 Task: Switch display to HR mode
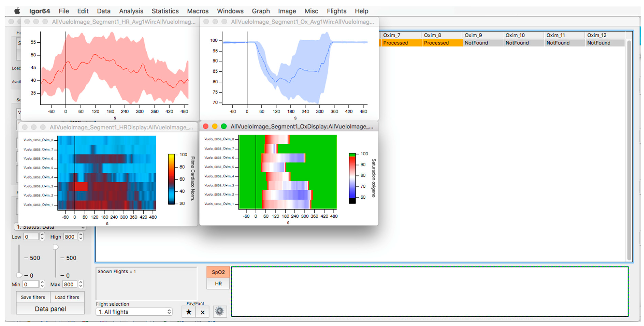pyautogui.click(x=218, y=284)
